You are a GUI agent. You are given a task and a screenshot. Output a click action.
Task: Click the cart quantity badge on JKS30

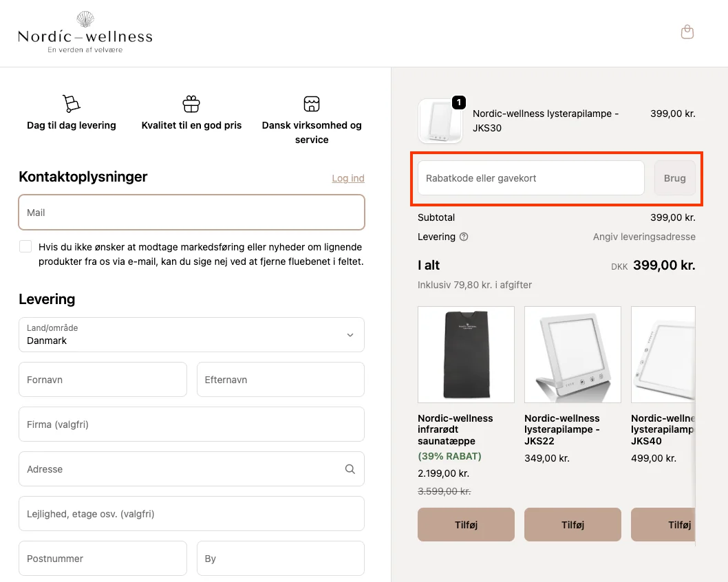pyautogui.click(x=459, y=103)
